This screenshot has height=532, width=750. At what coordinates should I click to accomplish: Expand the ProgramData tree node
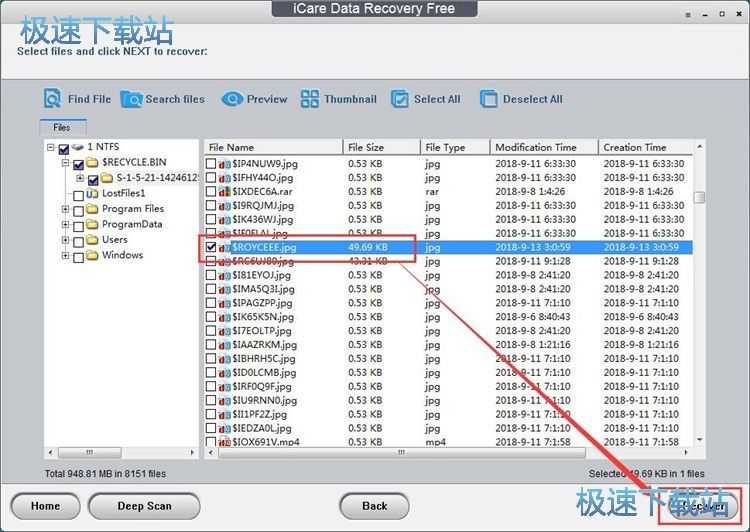coord(66,224)
